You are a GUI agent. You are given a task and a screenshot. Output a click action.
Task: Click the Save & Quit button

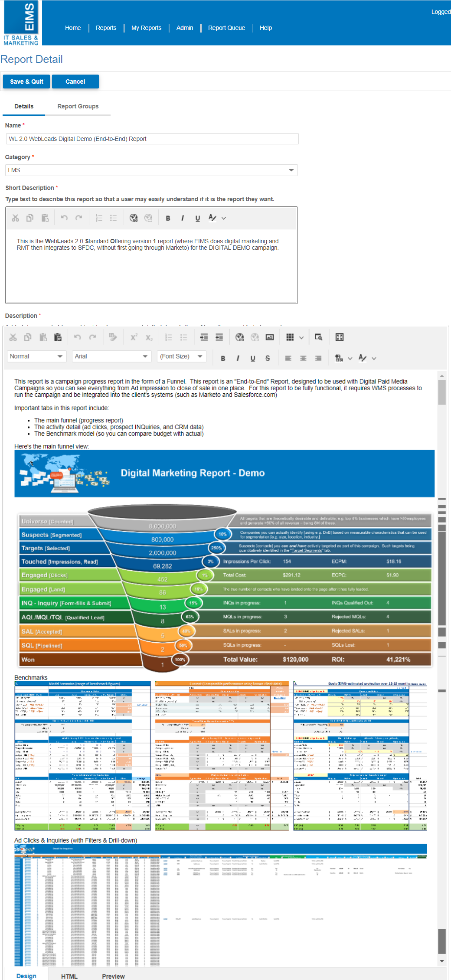tap(26, 82)
